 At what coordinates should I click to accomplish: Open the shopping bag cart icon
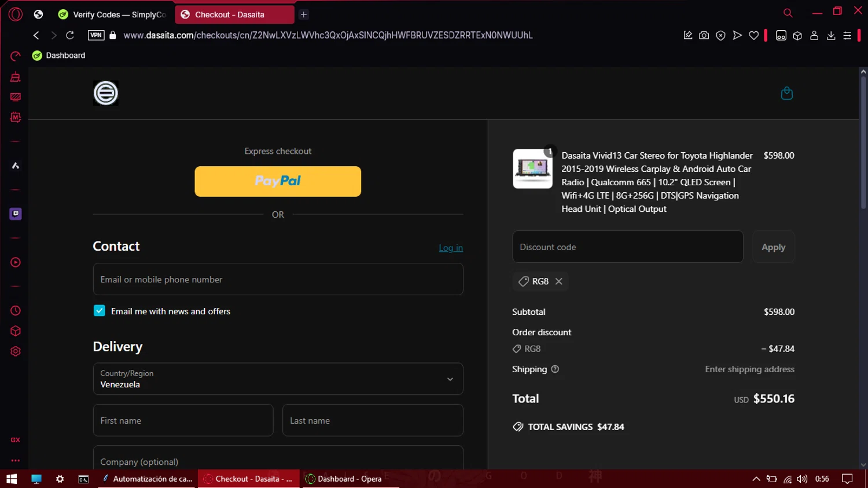pyautogui.click(x=786, y=93)
